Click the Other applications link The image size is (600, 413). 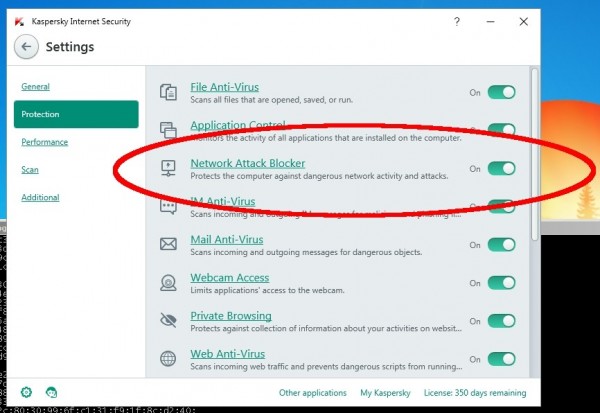click(x=313, y=393)
